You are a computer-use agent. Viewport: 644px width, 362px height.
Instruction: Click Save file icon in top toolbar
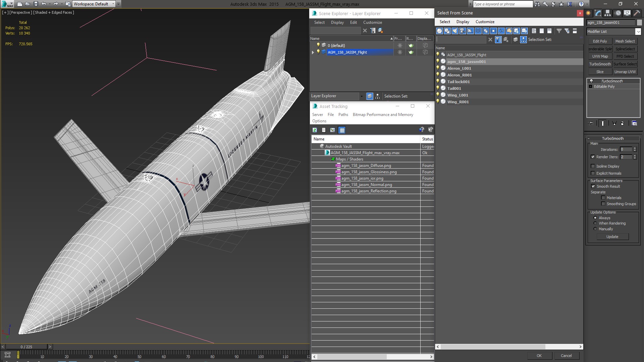(x=36, y=4)
